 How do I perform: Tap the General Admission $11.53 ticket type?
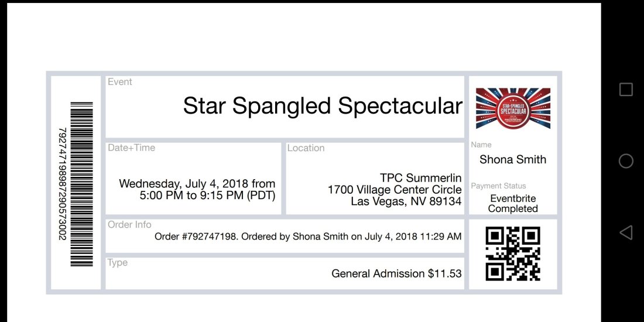[x=396, y=273]
